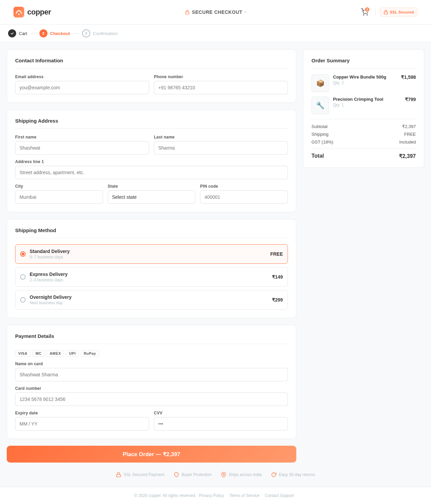Go to the Cart step label
Image resolution: width=431 pixels, height=504 pixels.
tap(23, 33)
